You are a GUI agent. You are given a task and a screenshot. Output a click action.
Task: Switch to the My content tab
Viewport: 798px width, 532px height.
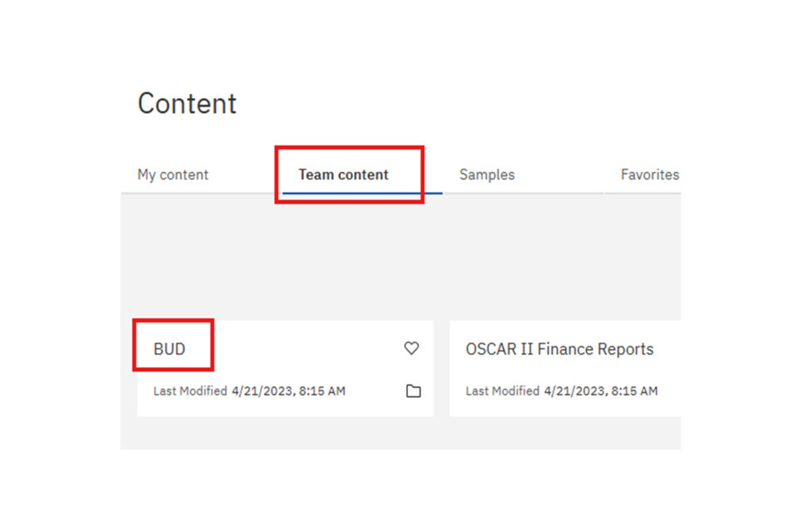(173, 175)
